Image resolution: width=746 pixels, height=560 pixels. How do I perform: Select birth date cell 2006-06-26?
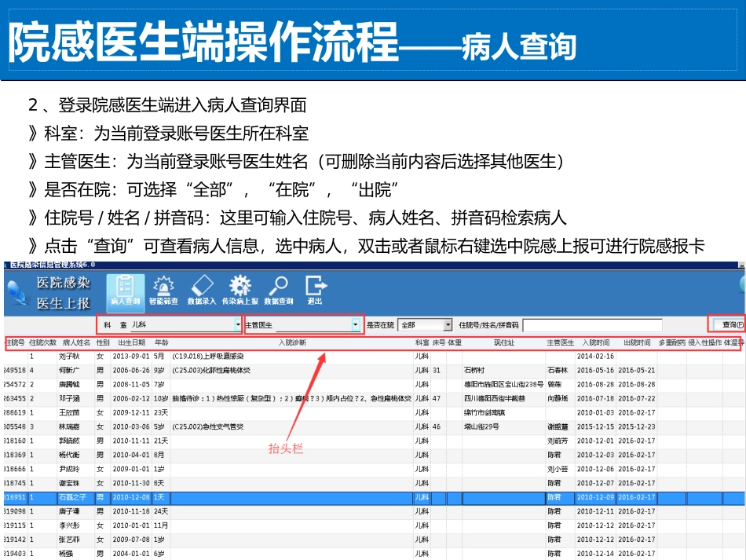[x=131, y=370]
